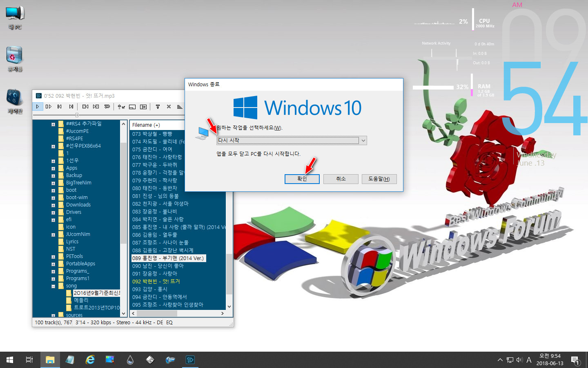Select track 090 남진 - 당신이 좋아
Screen dimensions: 588x368
coord(158,266)
